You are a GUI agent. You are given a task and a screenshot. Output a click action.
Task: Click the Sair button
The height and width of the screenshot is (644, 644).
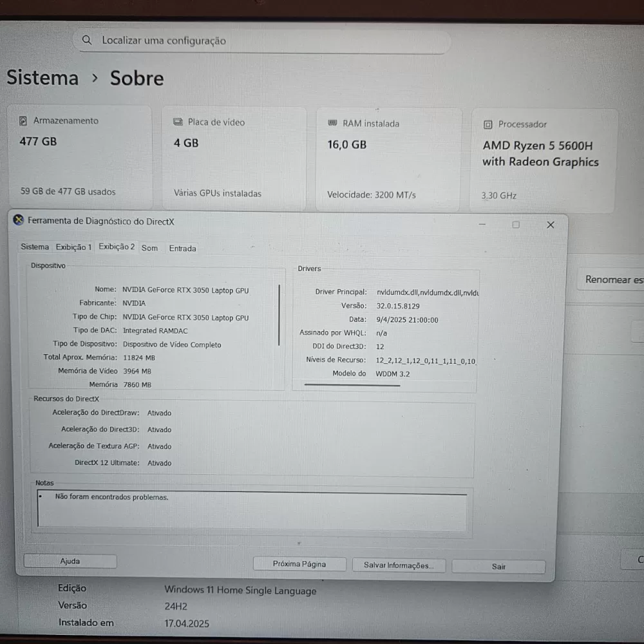[498, 567]
